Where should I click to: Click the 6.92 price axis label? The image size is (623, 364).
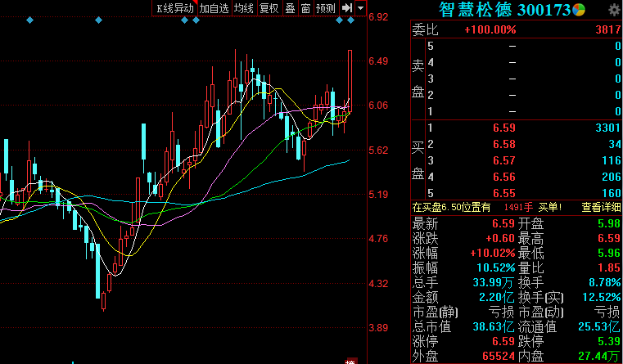(378, 16)
